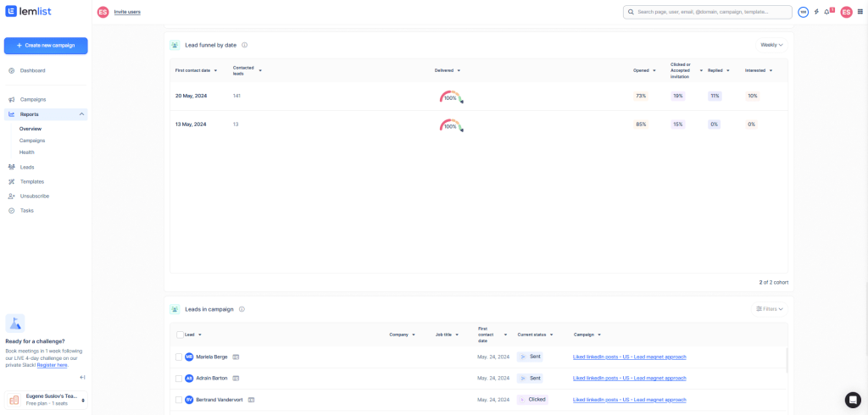Viewport: 868px width, 415px height.
Task: Click the credits counter circle icon
Action: 803,12
